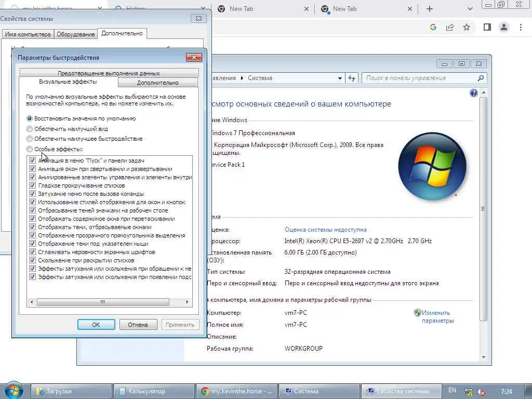Close the Параметры быстродействия dialog

pyautogui.click(x=194, y=57)
